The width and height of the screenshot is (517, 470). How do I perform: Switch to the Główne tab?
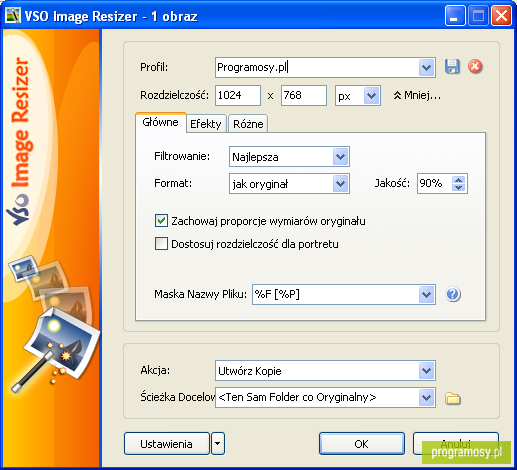coord(160,123)
